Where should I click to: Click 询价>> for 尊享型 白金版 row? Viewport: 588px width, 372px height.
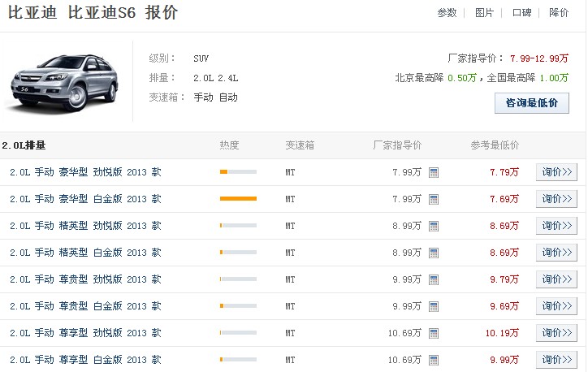pos(556,360)
